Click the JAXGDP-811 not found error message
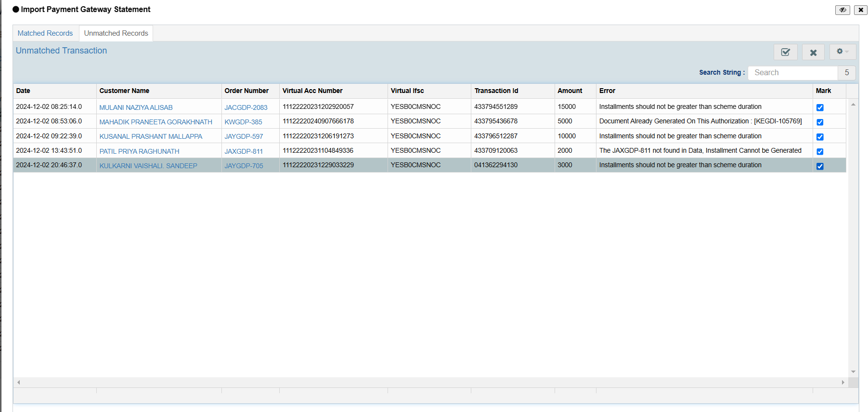 700,150
